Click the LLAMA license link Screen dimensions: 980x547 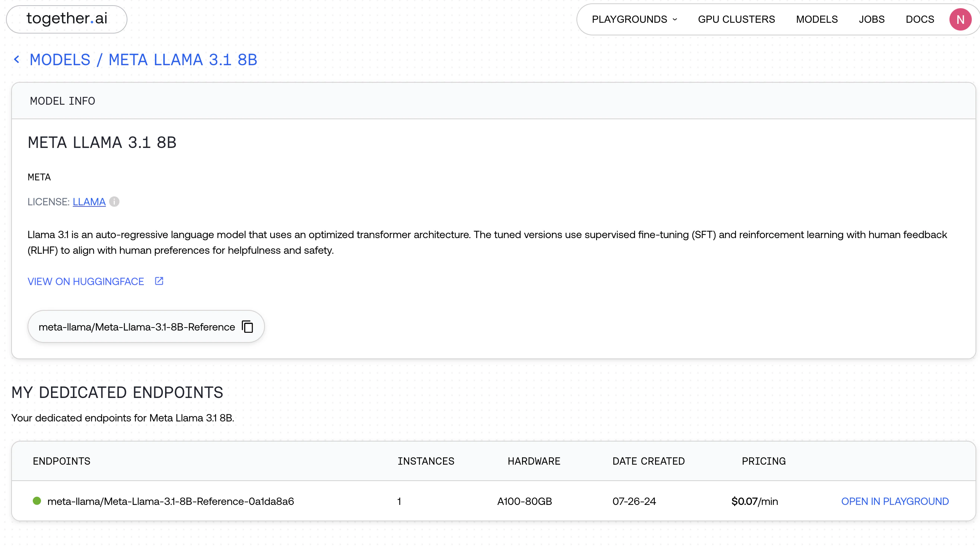89,202
